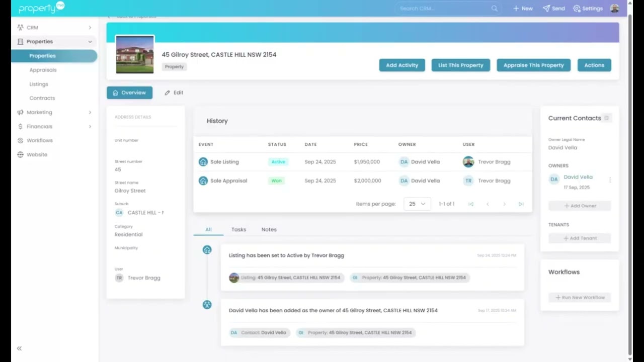Click the Active status badge
This screenshot has width=644, height=362.
pos(278,162)
